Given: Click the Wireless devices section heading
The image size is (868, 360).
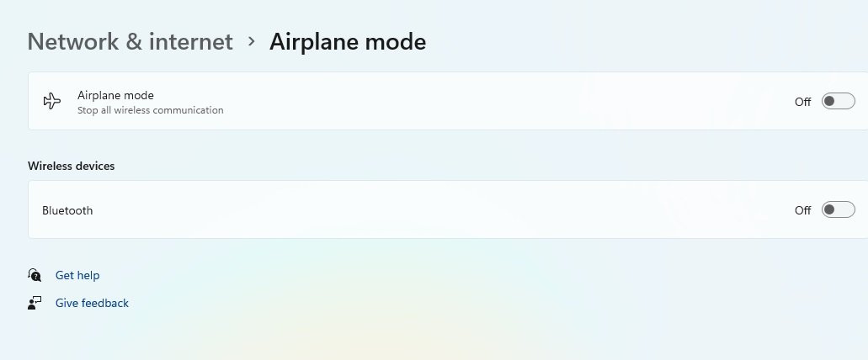Looking at the screenshot, I should pyautogui.click(x=72, y=166).
